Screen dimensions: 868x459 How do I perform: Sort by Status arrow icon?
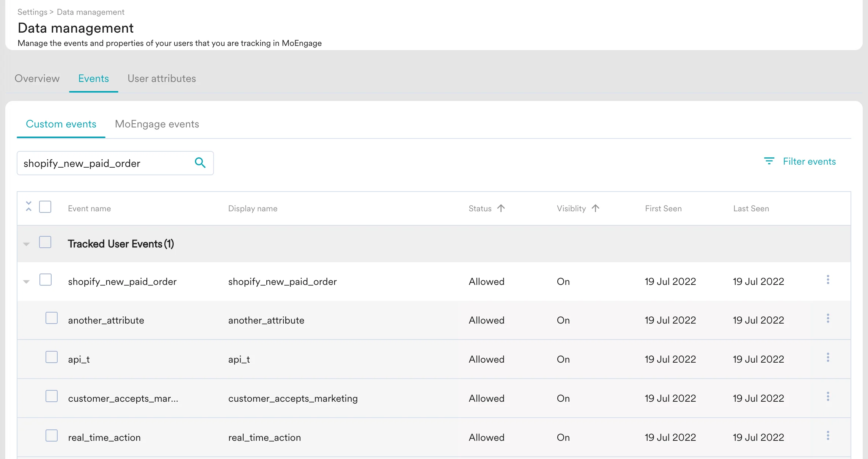(501, 208)
